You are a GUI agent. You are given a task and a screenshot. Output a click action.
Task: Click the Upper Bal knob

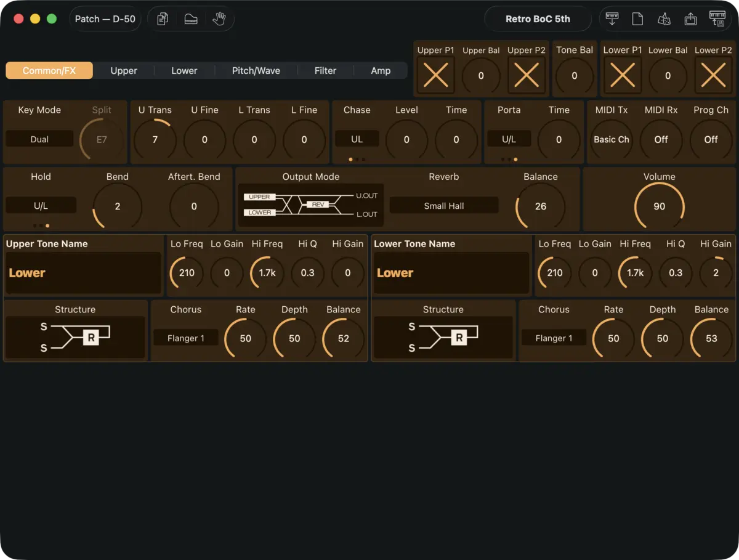[481, 76]
